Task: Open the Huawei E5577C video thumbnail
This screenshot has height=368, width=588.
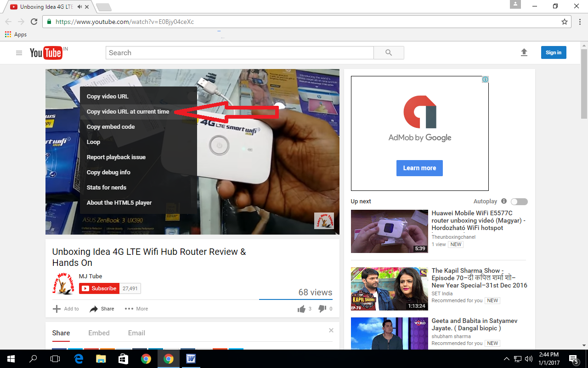Action: coord(389,231)
